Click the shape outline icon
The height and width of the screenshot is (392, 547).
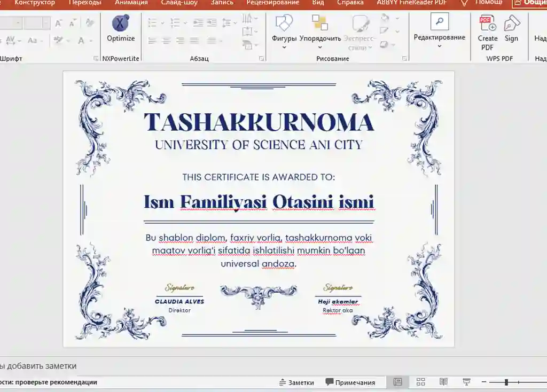click(384, 30)
